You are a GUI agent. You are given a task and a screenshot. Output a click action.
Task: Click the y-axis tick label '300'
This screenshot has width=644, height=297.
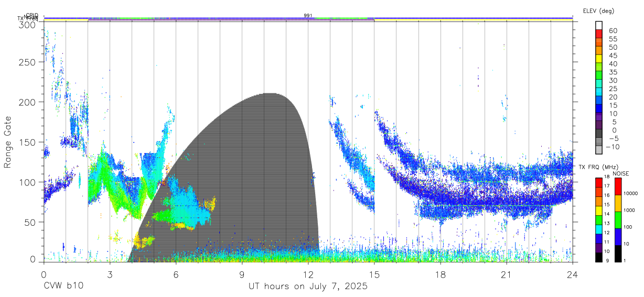tap(27, 25)
